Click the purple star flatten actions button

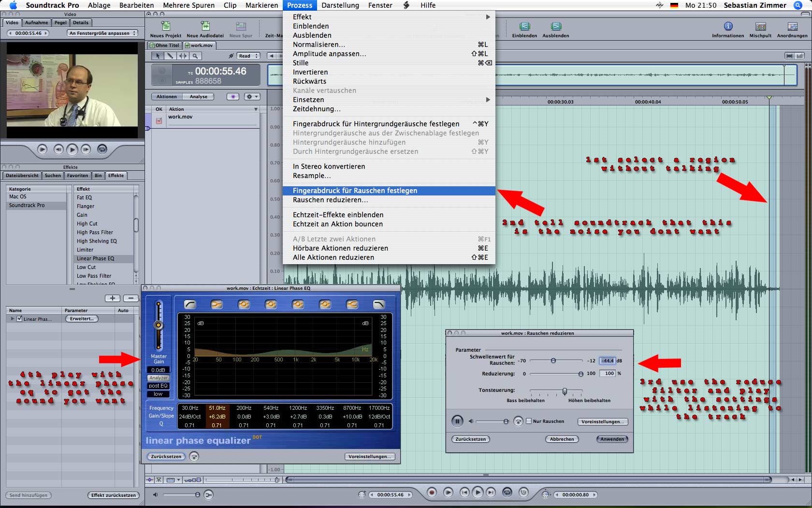[233, 97]
